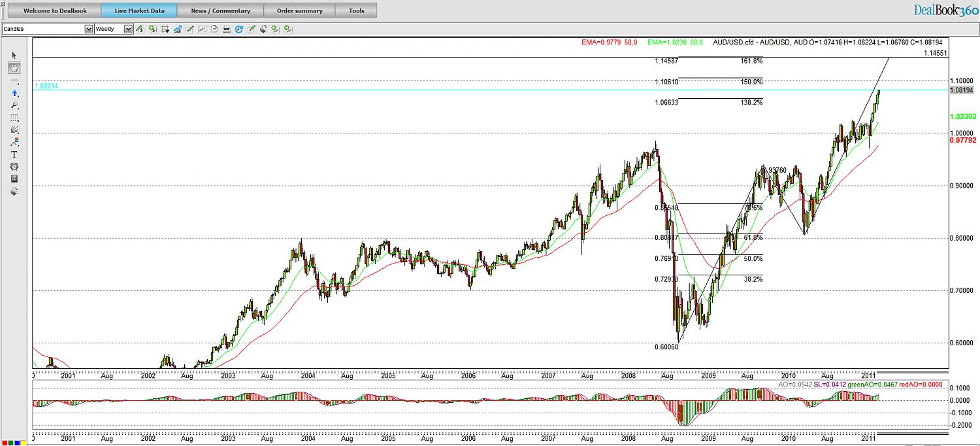Screen dimensions: 980x446
Task: Activate the magnifying glass zoom tool
Action: click(14, 105)
